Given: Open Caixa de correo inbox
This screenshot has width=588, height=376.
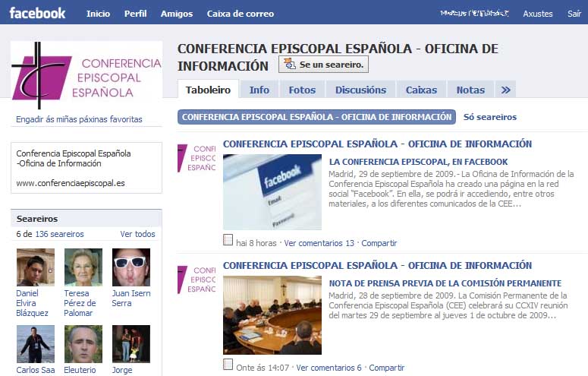Looking at the screenshot, I should click(241, 14).
